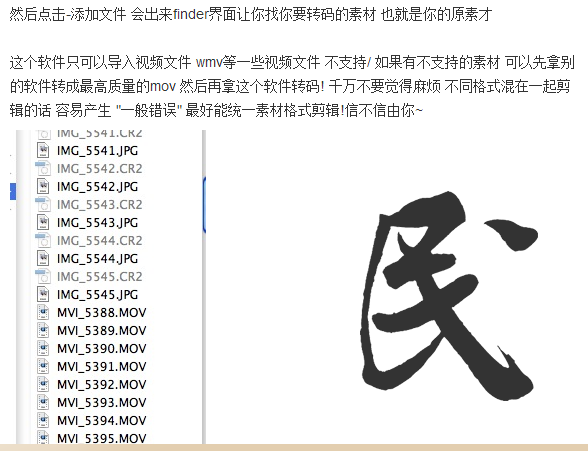Click the MVI_5390.MOV movie icon

pos(43,348)
